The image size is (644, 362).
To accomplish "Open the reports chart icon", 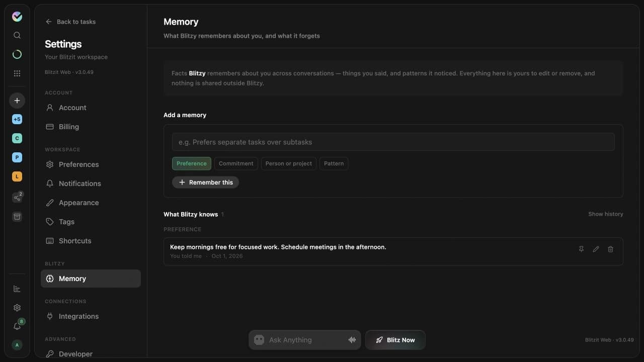I will (x=17, y=289).
